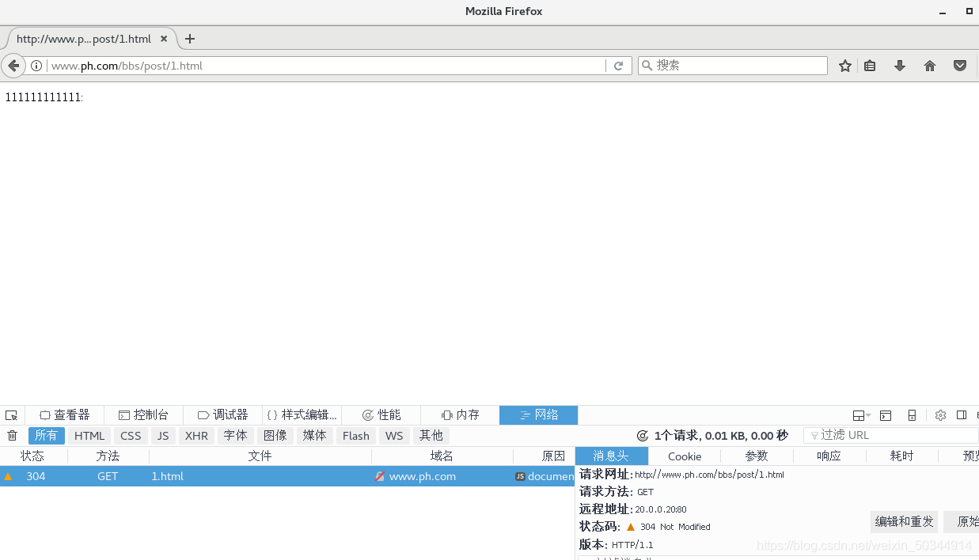Toggle the Flash request filter
This screenshot has width=979, height=560.
(x=356, y=436)
